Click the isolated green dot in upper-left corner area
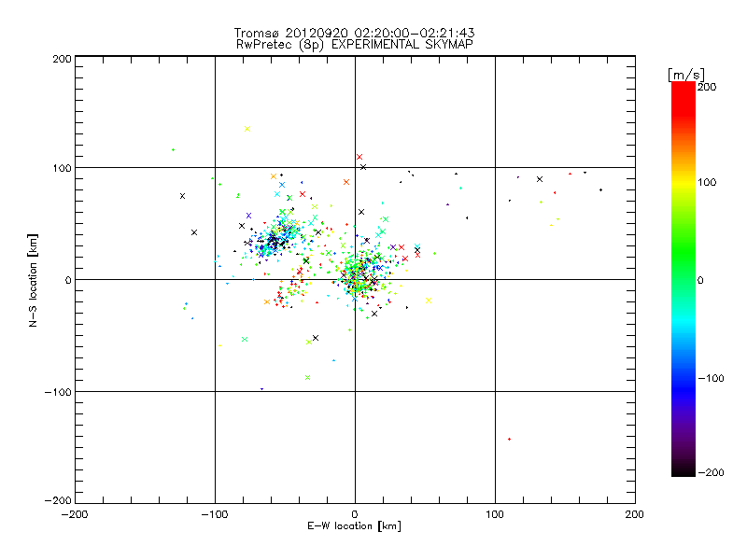Screen dimensions: 747x560 tap(173, 150)
